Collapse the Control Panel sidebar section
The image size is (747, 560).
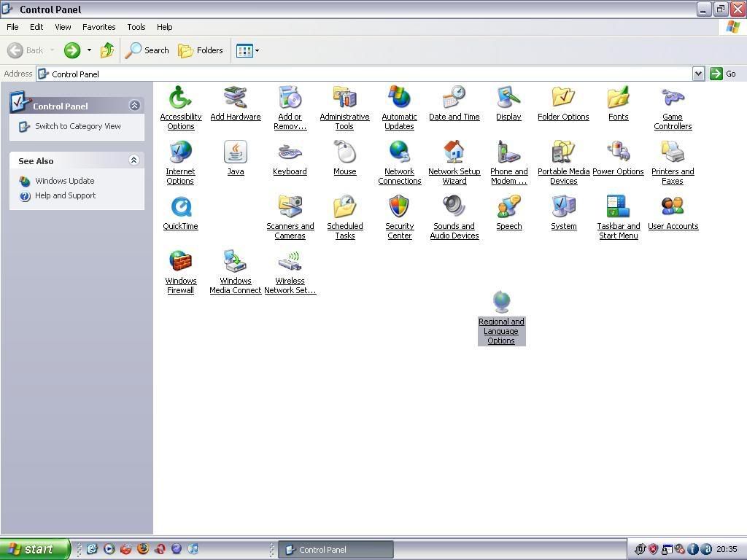click(134, 106)
